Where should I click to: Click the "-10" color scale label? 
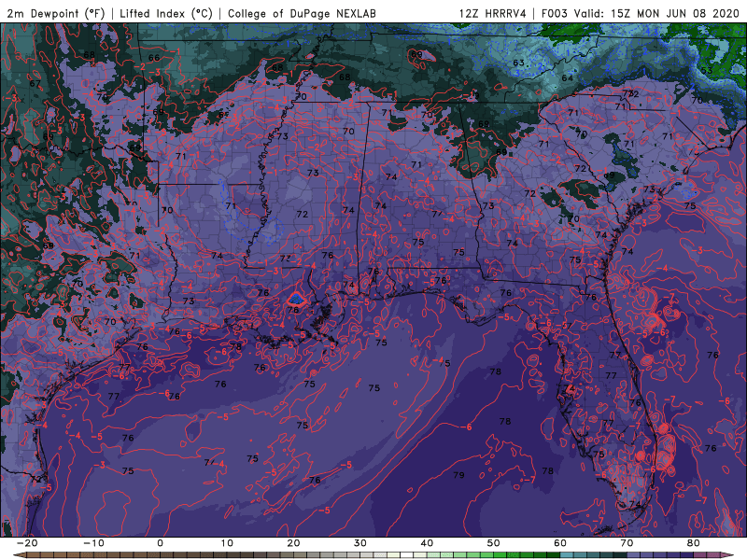(x=93, y=543)
